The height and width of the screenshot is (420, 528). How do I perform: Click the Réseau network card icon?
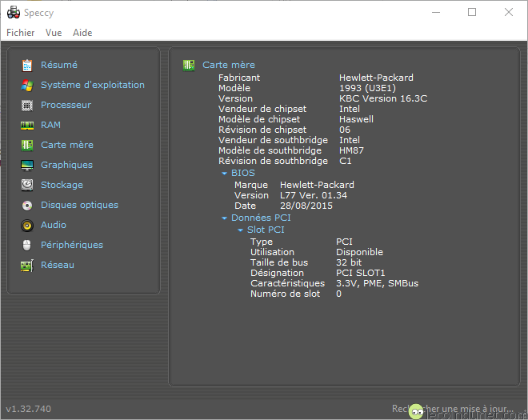27,266
